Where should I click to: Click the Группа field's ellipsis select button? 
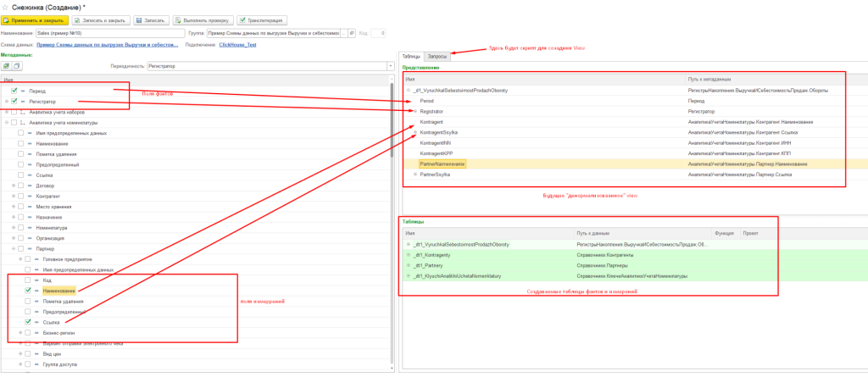click(x=343, y=33)
